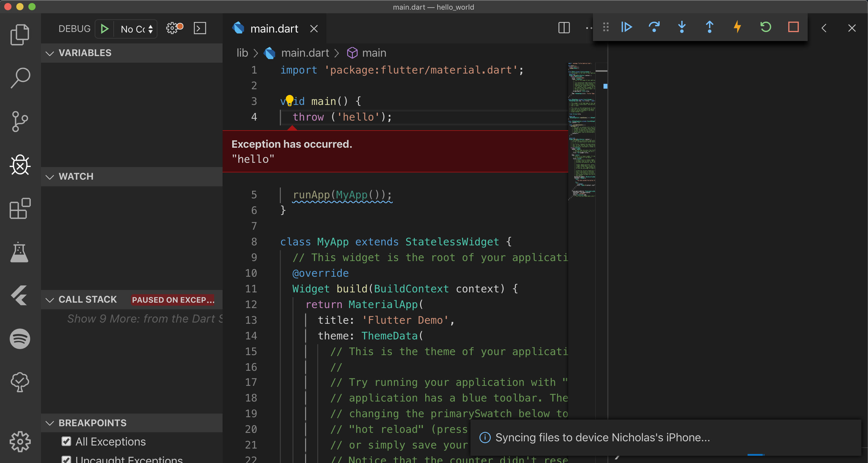
Task: Uncheck the All Exceptions breakpoint
Action: point(66,442)
